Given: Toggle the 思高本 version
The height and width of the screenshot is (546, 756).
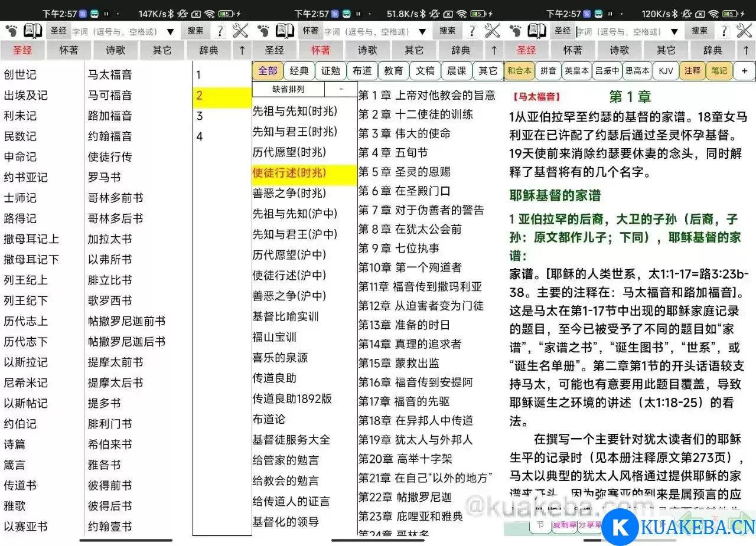Looking at the screenshot, I should pos(637,71).
